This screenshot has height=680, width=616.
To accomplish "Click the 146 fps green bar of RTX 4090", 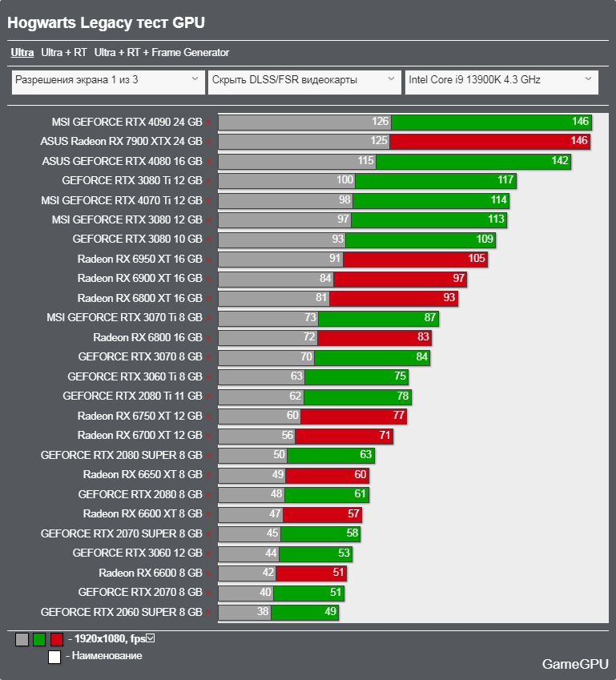I will click(x=492, y=123).
